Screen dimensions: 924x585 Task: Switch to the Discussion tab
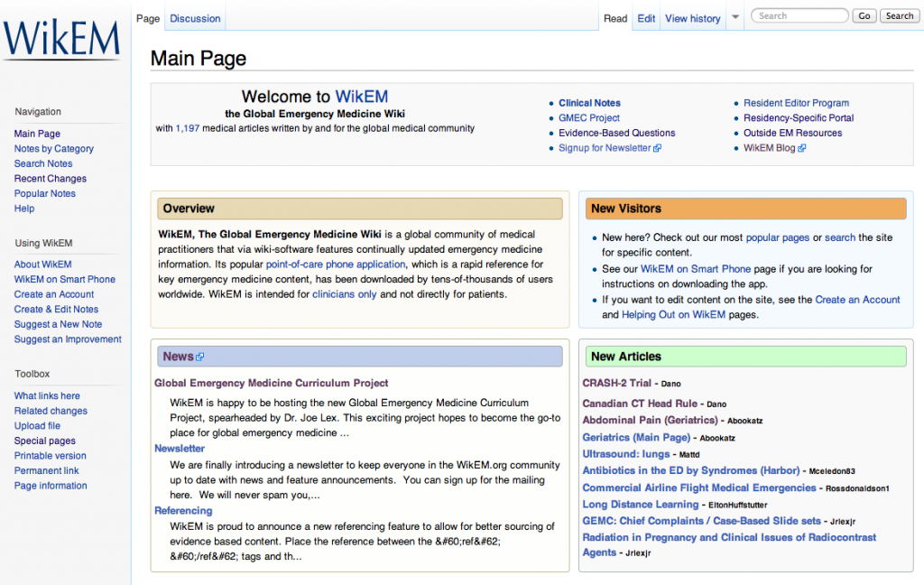[x=194, y=17]
